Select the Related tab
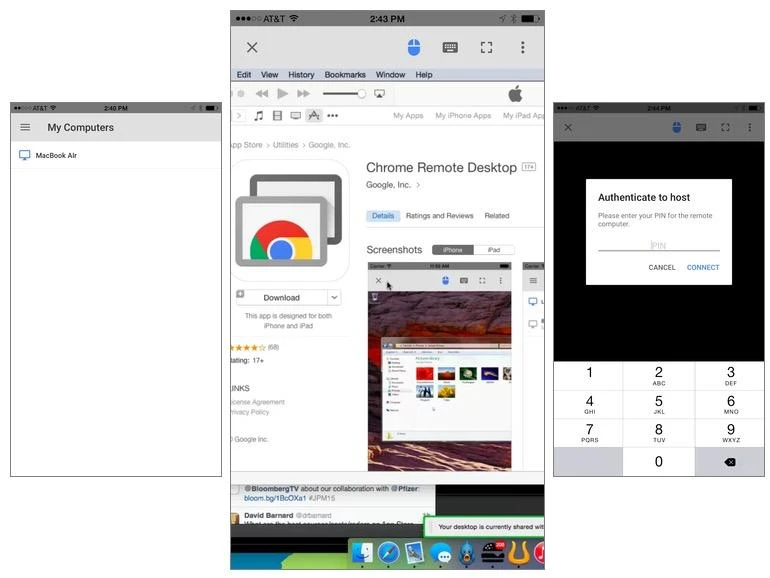The height and width of the screenshot is (578, 770). pyautogui.click(x=497, y=216)
